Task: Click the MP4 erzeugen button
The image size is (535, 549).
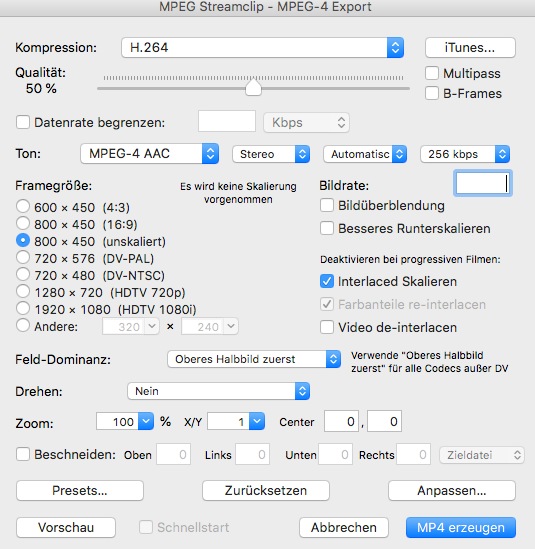Action: coord(461,527)
